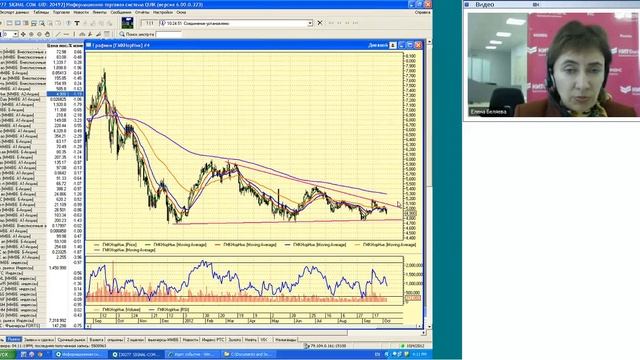Click the Windows Start button
The image size is (640, 360).
[x=7, y=354]
